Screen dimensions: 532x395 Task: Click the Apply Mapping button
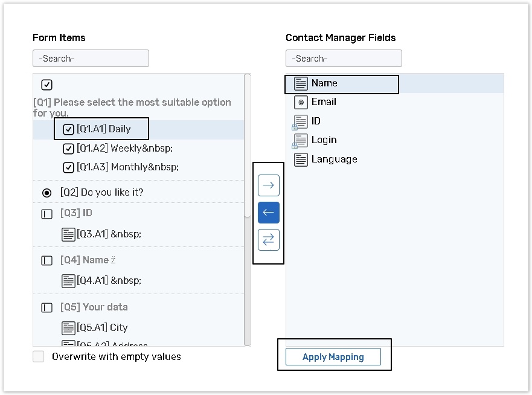[333, 357]
